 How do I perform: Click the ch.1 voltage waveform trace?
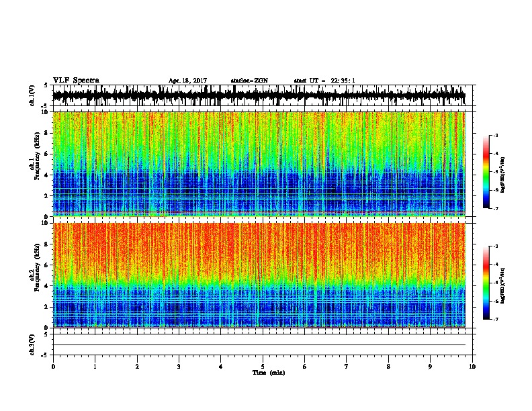[259, 95]
